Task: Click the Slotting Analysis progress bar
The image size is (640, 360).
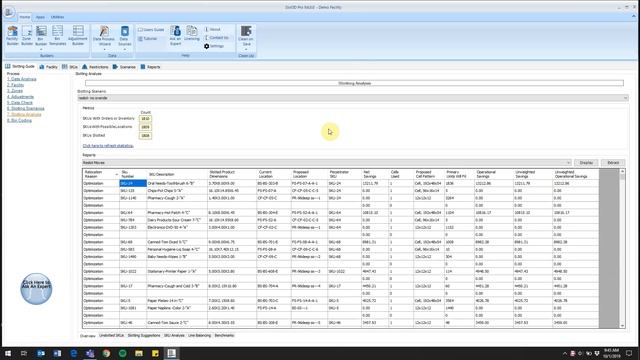Action: (354, 83)
